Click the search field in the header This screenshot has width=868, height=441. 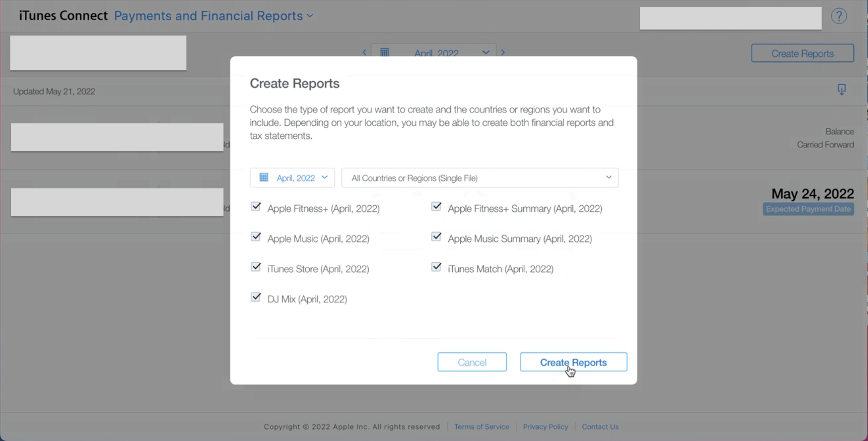(730, 18)
